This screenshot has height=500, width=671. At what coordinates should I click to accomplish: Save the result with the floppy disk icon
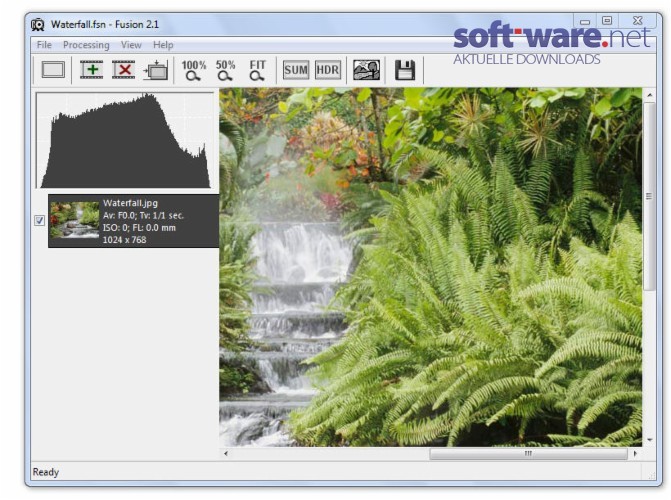(405, 70)
